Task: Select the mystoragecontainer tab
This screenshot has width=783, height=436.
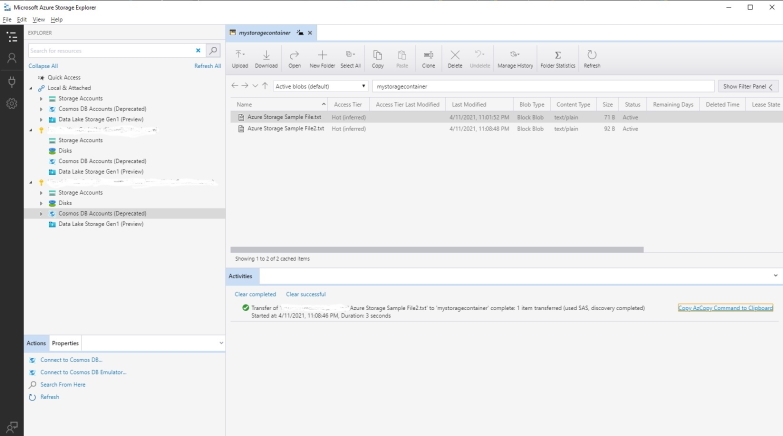Action: pos(265,32)
